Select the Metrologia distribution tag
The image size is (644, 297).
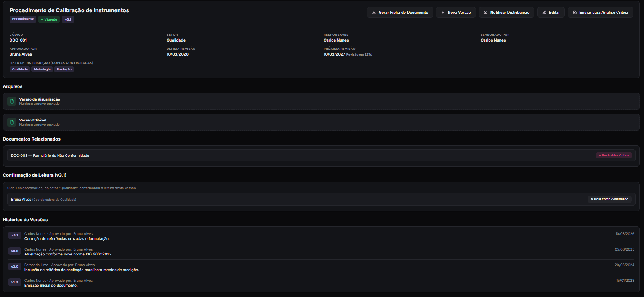pyautogui.click(x=42, y=69)
